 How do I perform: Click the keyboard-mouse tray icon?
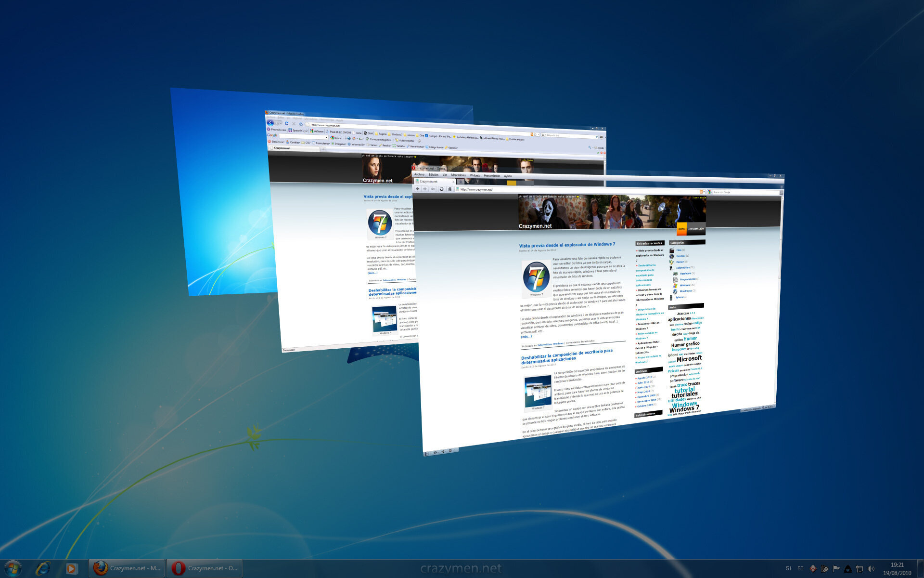point(825,569)
